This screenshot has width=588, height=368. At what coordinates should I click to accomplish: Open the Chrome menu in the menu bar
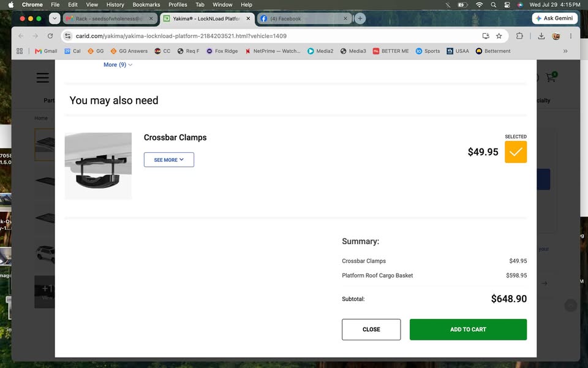32,4
